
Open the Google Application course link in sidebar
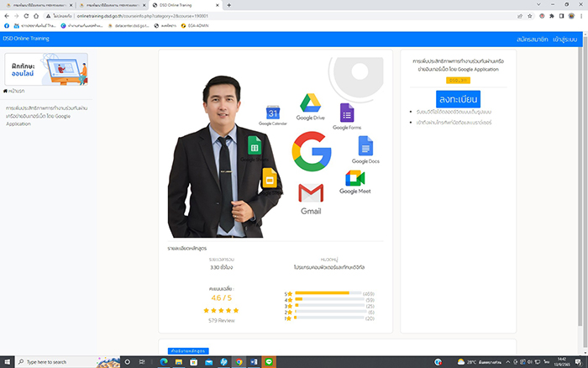(x=46, y=116)
